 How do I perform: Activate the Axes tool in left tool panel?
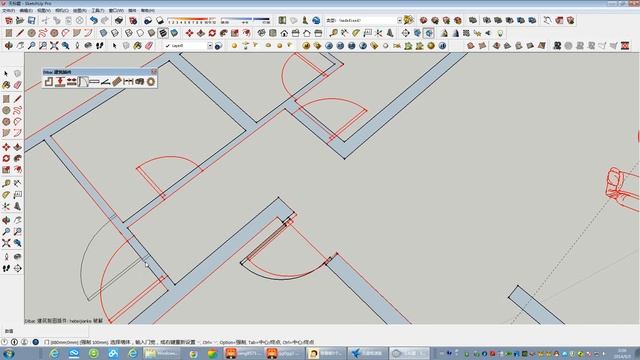click(6, 206)
